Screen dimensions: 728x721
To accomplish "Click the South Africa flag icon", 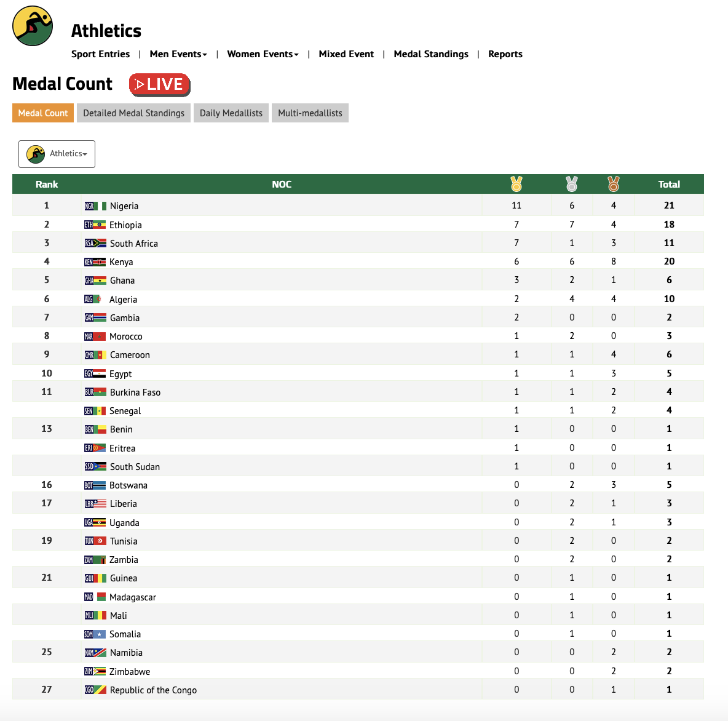I will [95, 243].
